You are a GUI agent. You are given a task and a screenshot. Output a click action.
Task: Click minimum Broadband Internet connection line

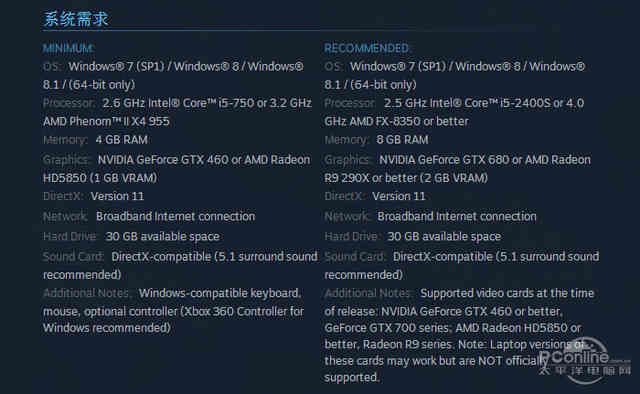149,216
